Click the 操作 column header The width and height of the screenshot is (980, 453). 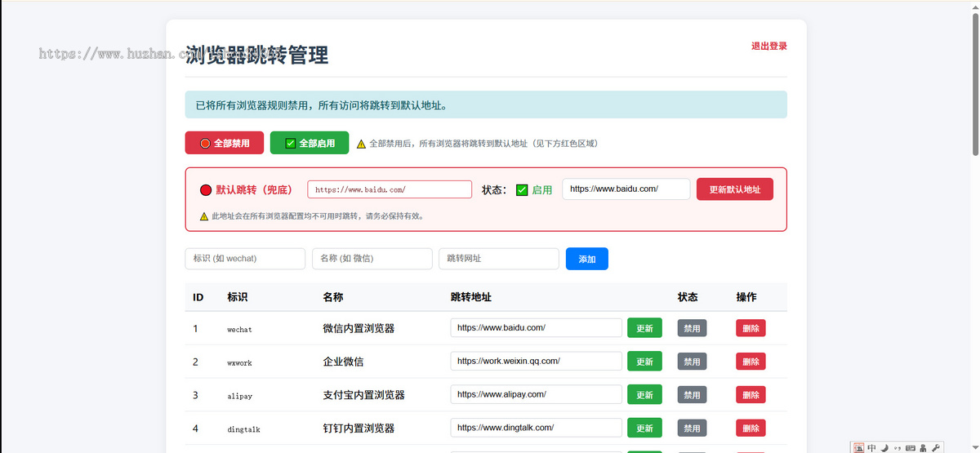tap(746, 297)
